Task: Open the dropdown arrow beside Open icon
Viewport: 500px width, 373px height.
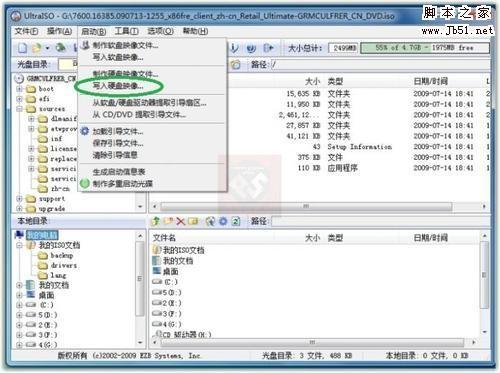Action: [47, 49]
